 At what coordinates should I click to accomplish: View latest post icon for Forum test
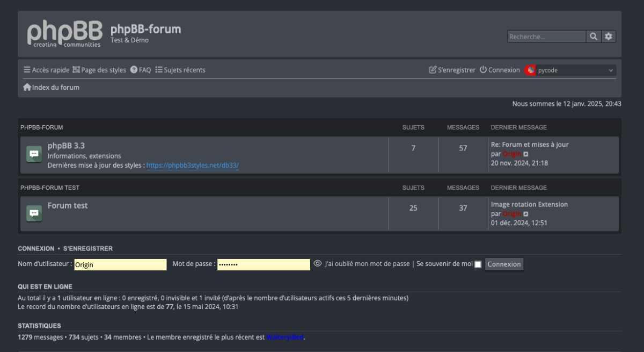[526, 214]
